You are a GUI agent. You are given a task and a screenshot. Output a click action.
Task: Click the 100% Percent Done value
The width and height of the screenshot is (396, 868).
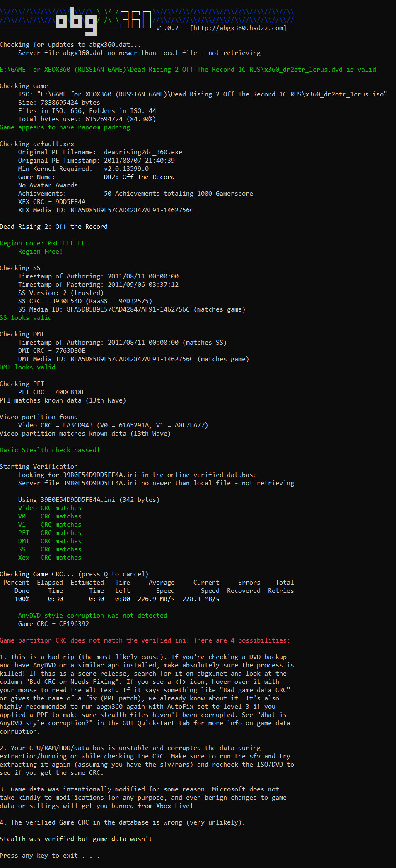[x=22, y=599]
